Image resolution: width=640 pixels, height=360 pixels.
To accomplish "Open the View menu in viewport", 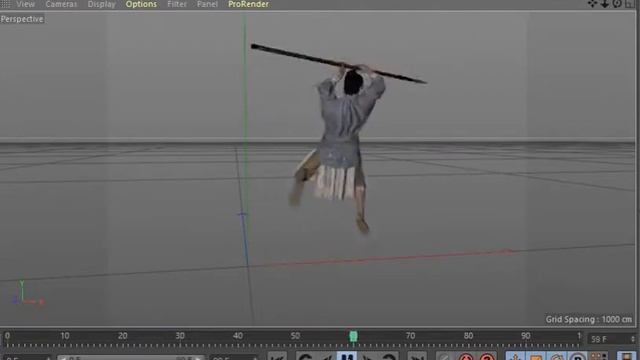I will click(x=25, y=4).
